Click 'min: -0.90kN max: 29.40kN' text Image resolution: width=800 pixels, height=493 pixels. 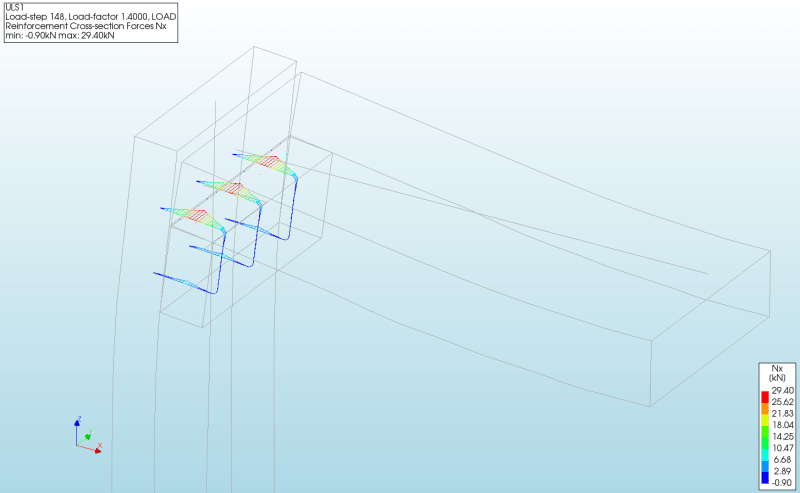[60, 36]
